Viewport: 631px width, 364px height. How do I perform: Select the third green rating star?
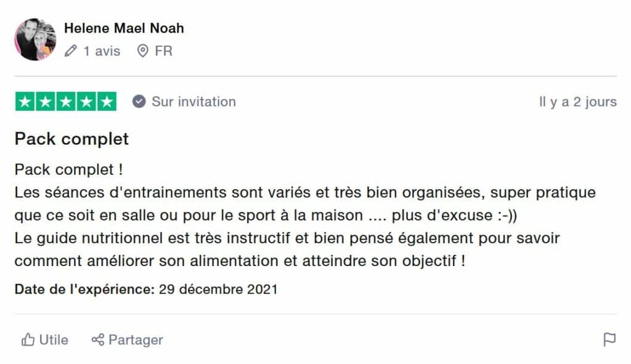click(66, 102)
